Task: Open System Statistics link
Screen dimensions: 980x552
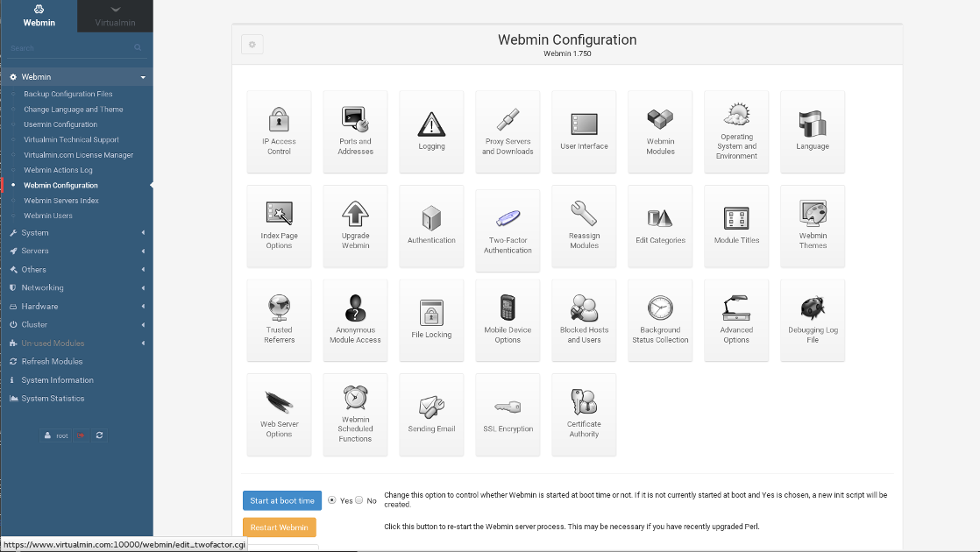Action: click(x=53, y=399)
